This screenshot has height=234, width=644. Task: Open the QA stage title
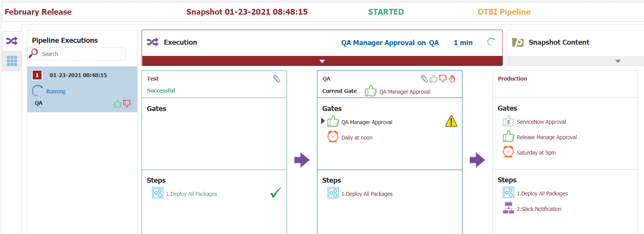tap(326, 79)
